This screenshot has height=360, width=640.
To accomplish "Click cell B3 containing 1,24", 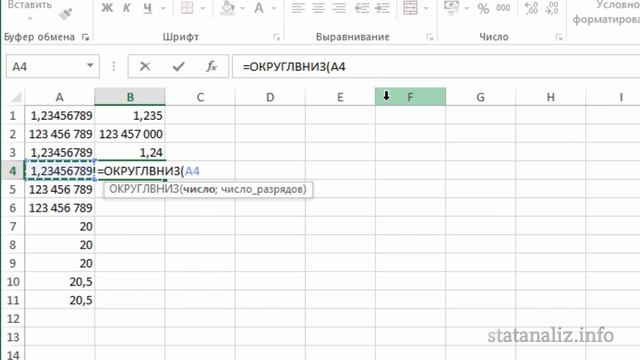I will point(130,153).
